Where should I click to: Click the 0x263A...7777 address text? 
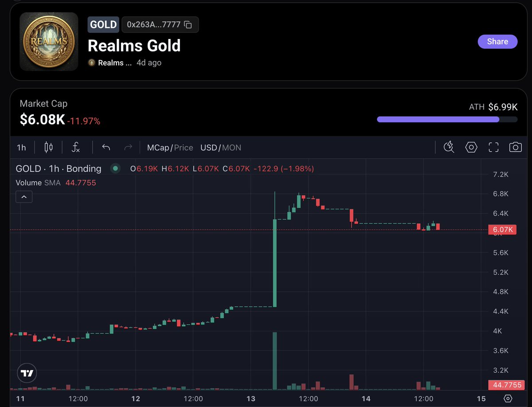coord(154,25)
